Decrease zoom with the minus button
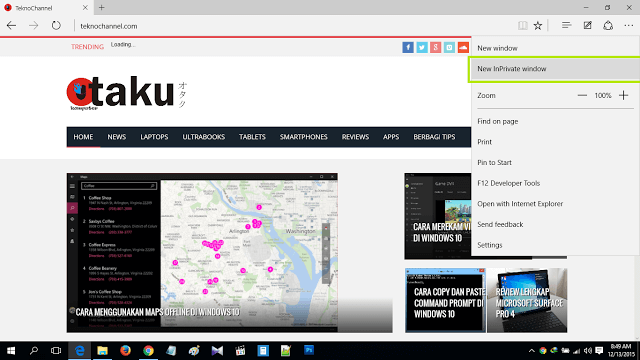Image resolution: width=640 pixels, height=360 pixels. click(x=582, y=96)
